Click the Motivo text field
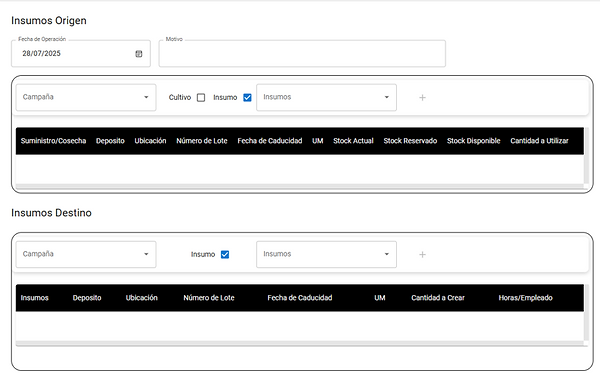 (302, 54)
